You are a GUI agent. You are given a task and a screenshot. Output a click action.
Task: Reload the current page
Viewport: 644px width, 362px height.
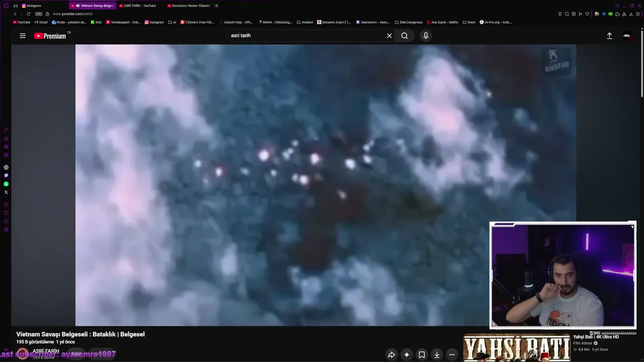coord(29,14)
